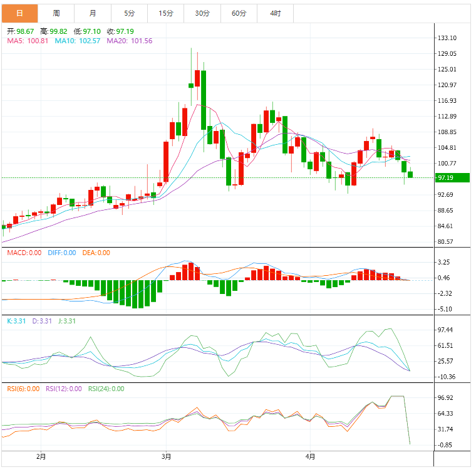Click the MA10 moving average label
The height and width of the screenshot is (472, 476).
tap(73, 41)
